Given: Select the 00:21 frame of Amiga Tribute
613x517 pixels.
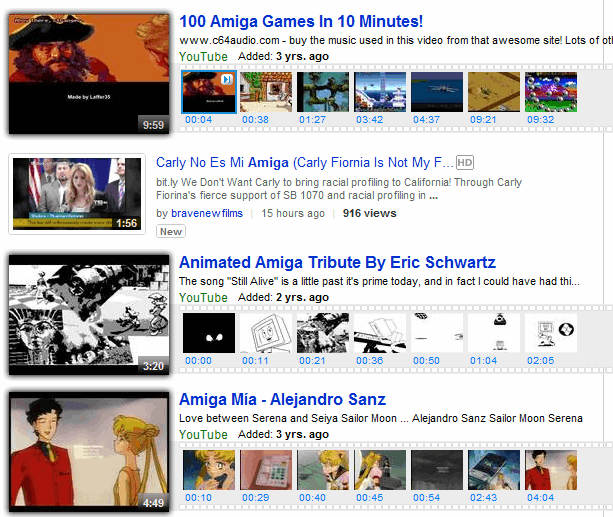Looking at the screenshot, I should pos(323,333).
